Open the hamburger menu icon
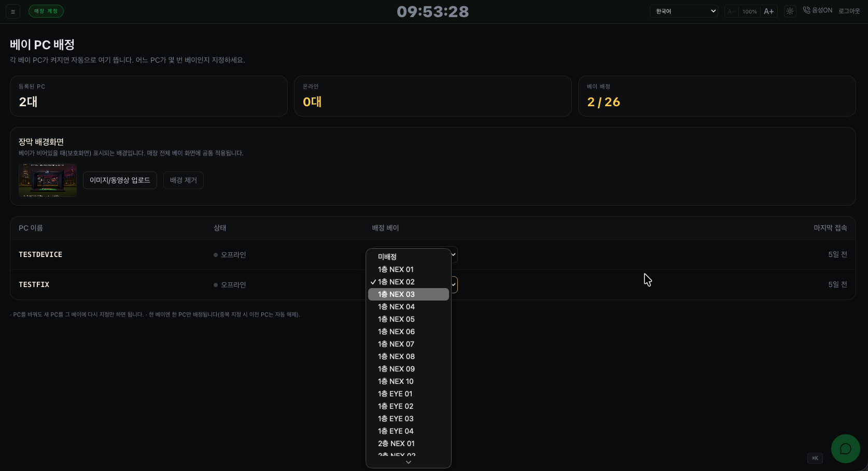Image resolution: width=868 pixels, height=471 pixels. click(x=13, y=11)
